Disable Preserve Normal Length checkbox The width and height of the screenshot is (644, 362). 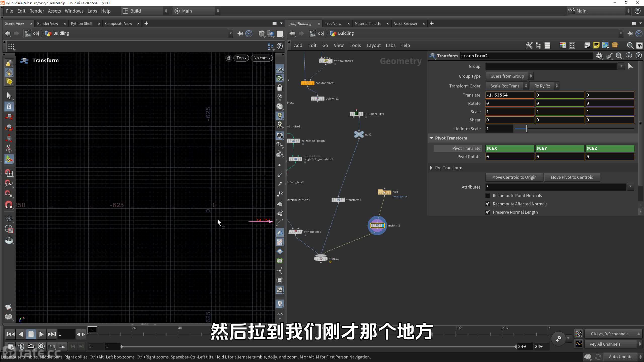click(488, 212)
